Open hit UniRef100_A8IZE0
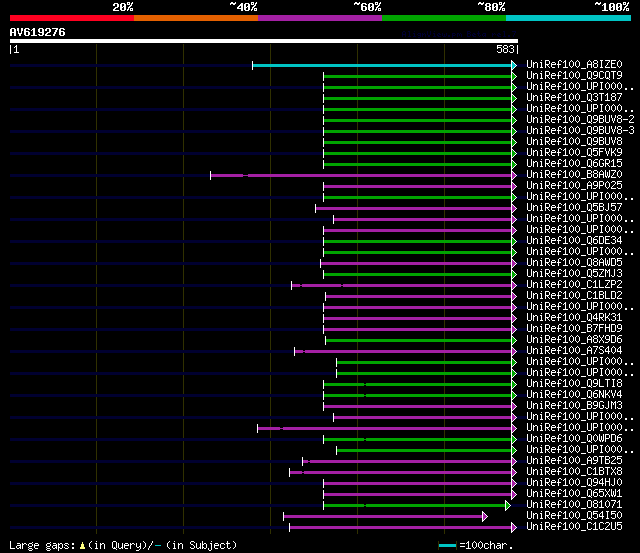 pyautogui.click(x=574, y=64)
